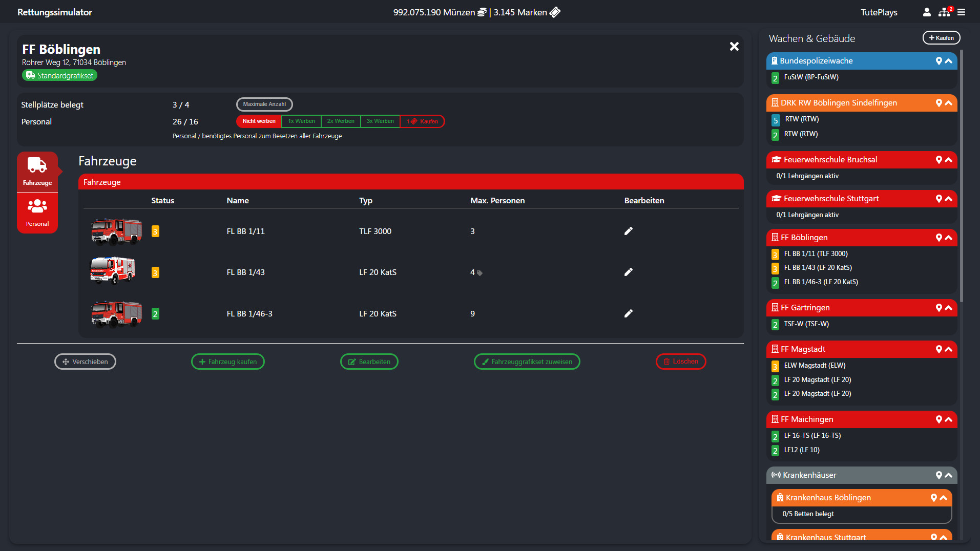The width and height of the screenshot is (980, 551).
Task: Open the alliance icon with badge
Action: (945, 12)
